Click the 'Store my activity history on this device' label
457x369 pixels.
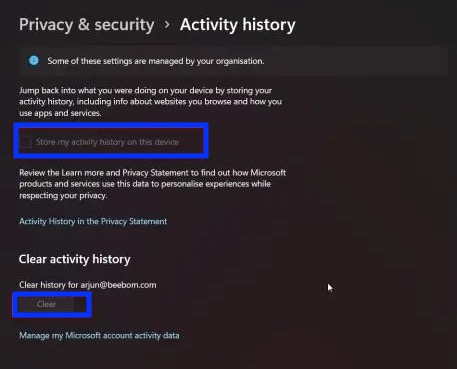coord(107,142)
